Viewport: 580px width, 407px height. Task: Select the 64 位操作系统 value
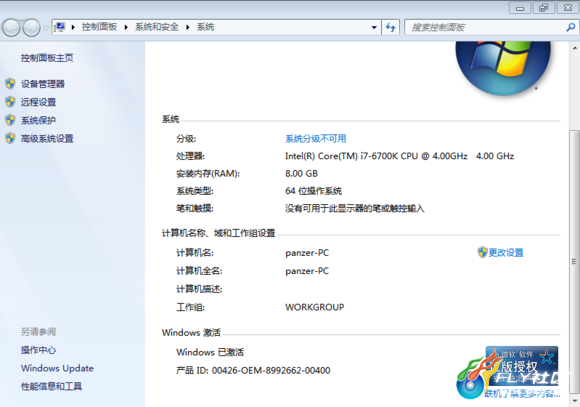click(x=313, y=191)
